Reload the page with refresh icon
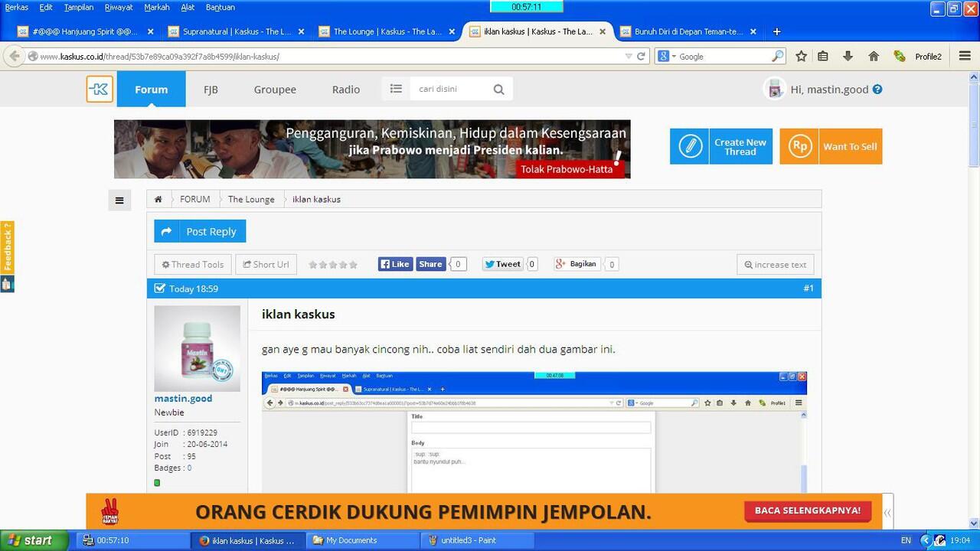The image size is (980, 551). point(641,56)
